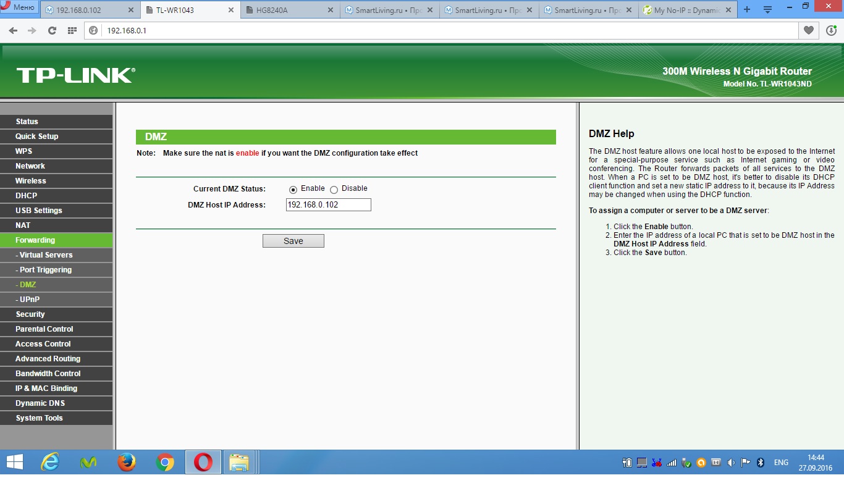Open Access Control in the sidebar
This screenshot has width=844, height=504.
pyautogui.click(x=56, y=344)
